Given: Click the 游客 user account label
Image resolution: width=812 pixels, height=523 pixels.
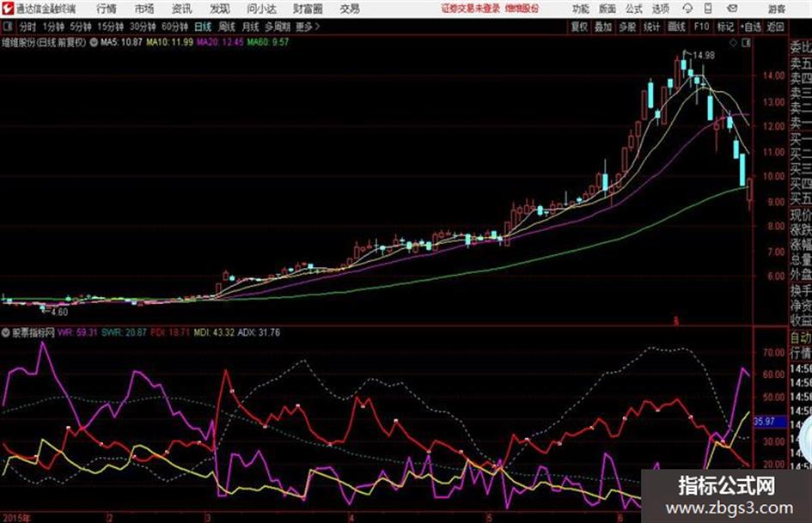Looking at the screenshot, I should [x=776, y=9].
